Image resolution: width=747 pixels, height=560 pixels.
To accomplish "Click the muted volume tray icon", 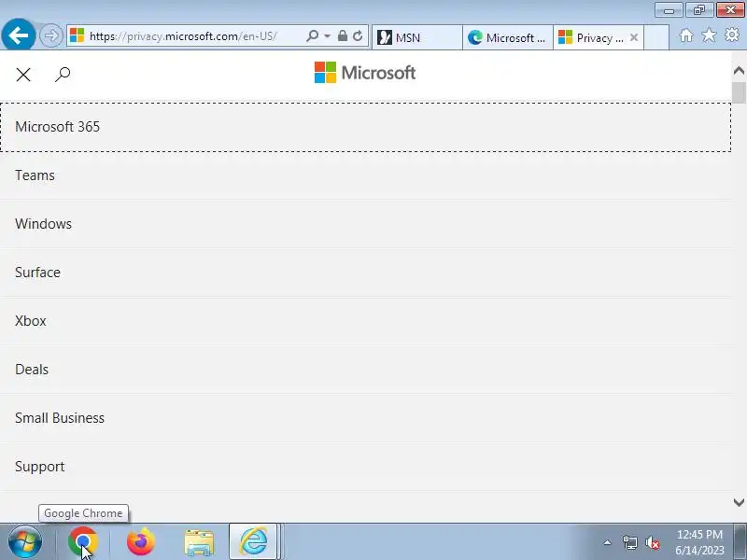I will click(652, 542).
